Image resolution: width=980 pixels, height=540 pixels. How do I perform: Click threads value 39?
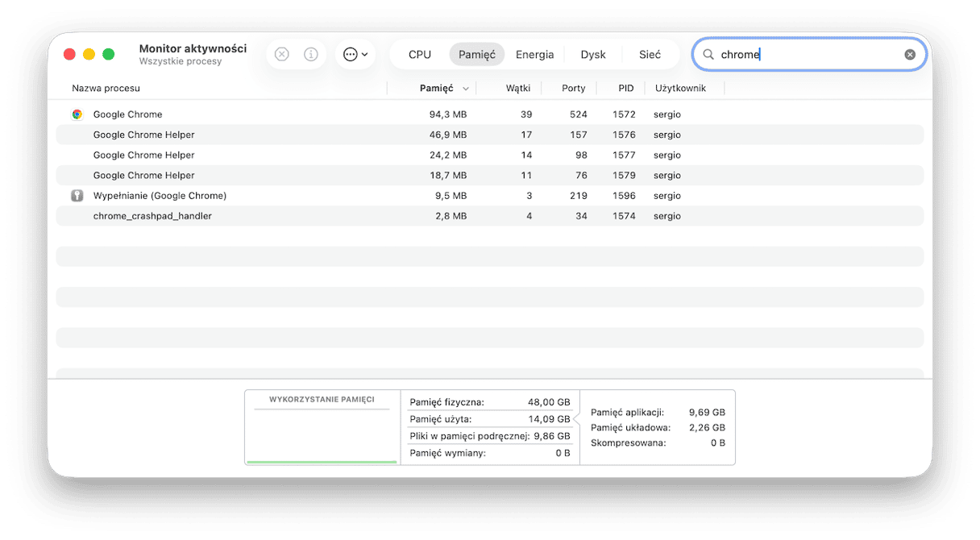(x=526, y=114)
